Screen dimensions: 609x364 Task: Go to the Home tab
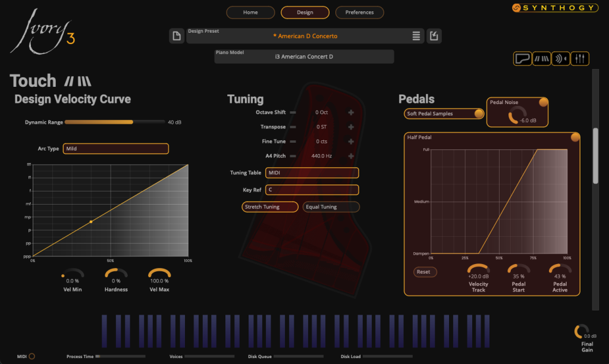click(x=250, y=12)
